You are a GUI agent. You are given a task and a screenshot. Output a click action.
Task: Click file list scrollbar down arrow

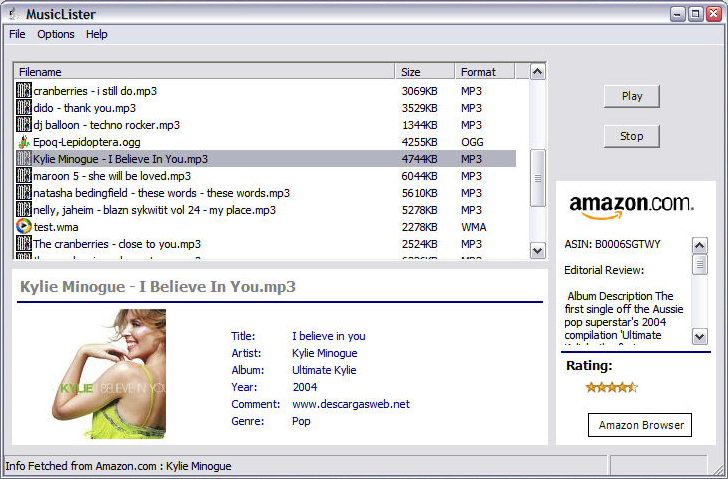pyautogui.click(x=538, y=251)
